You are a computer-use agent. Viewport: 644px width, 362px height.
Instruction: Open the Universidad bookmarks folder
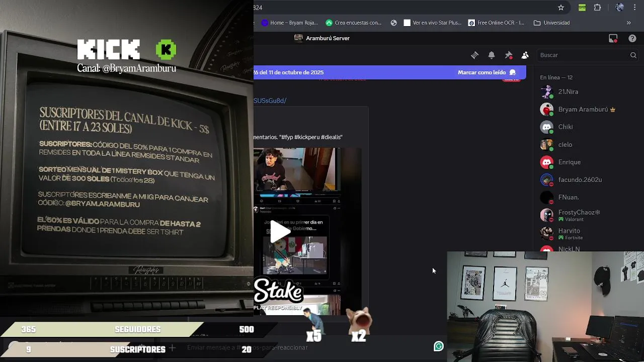point(552,23)
